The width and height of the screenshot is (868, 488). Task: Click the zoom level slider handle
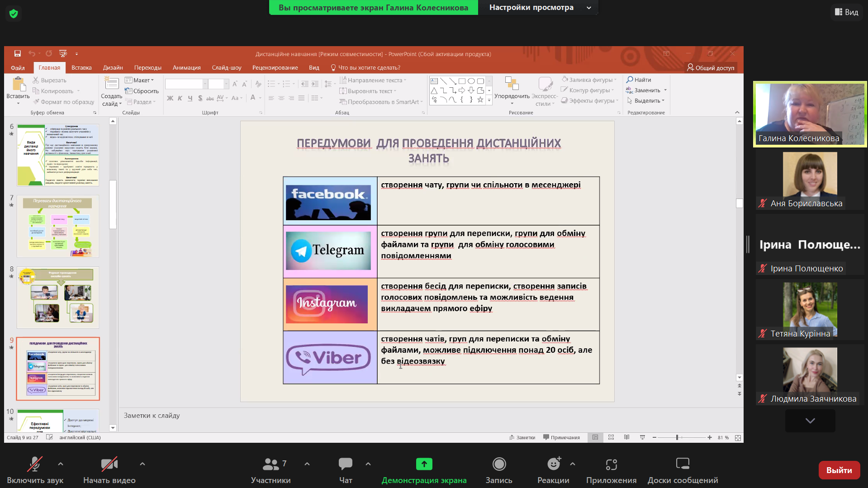pyautogui.click(x=677, y=437)
